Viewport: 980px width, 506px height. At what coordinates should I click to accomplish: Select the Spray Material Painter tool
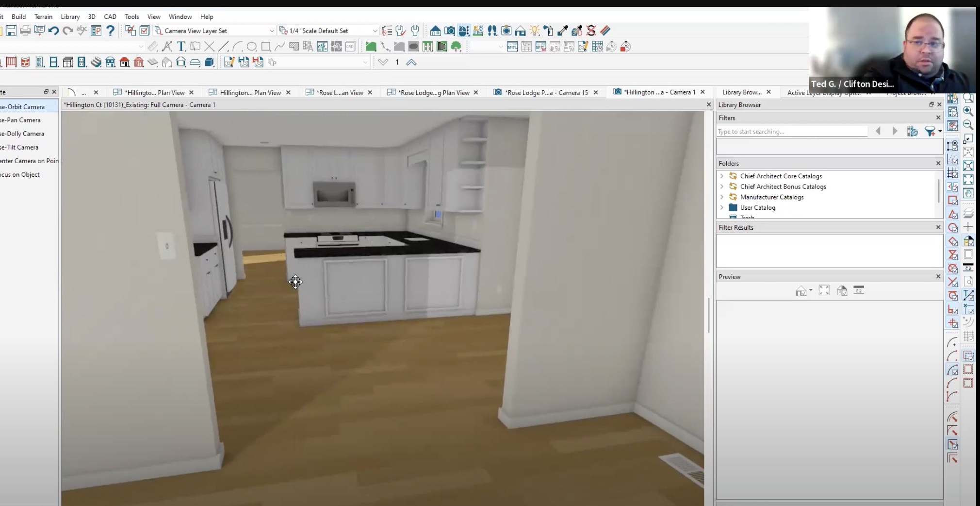548,30
